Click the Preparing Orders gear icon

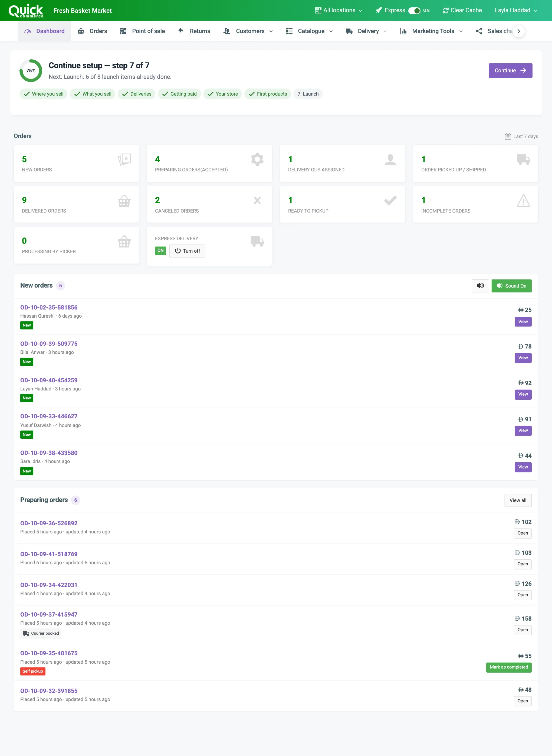point(257,159)
